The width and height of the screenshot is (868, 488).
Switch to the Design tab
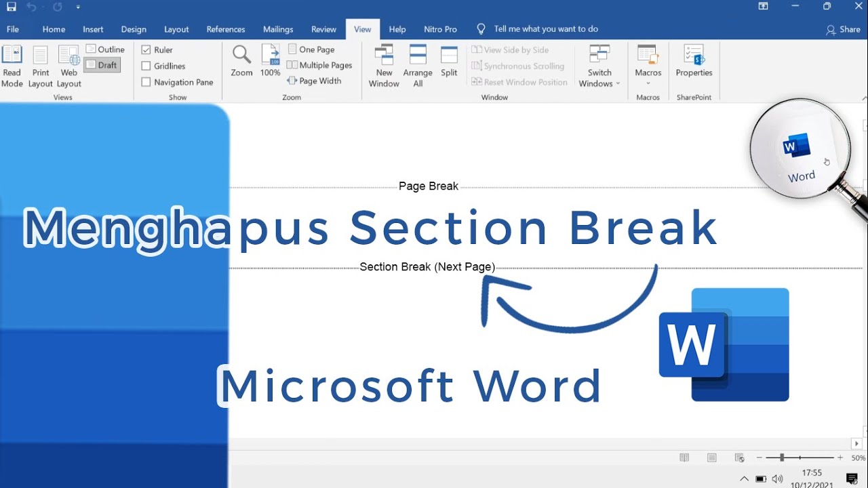pyautogui.click(x=134, y=29)
